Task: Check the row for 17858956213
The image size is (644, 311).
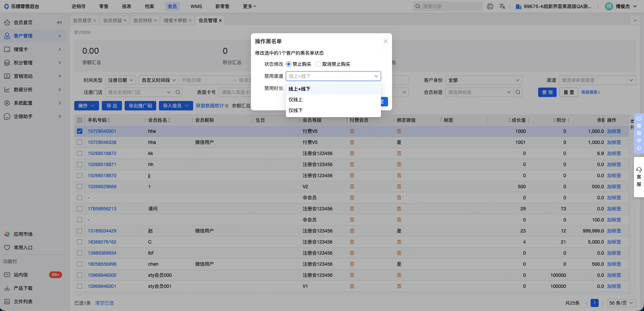Action: 80,209
